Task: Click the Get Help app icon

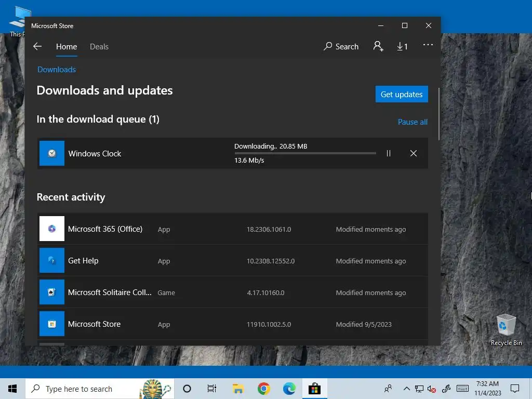Action: [x=52, y=260]
